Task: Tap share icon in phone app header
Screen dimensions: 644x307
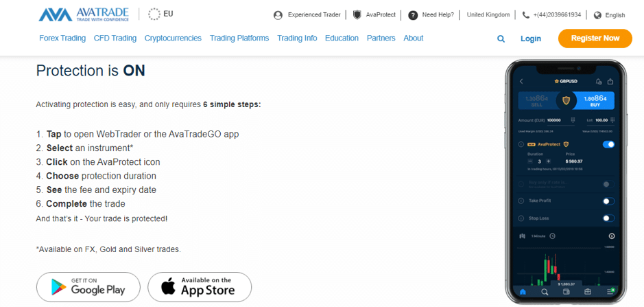Action: 610,82
